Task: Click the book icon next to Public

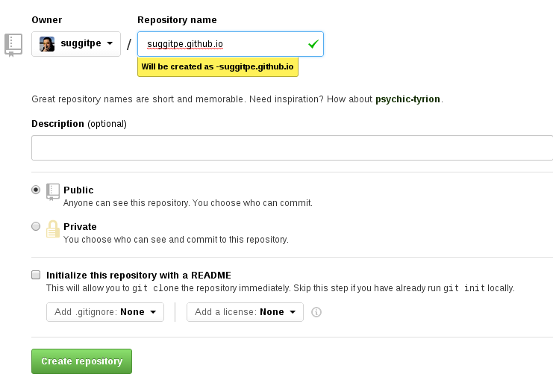Action: 52,191
